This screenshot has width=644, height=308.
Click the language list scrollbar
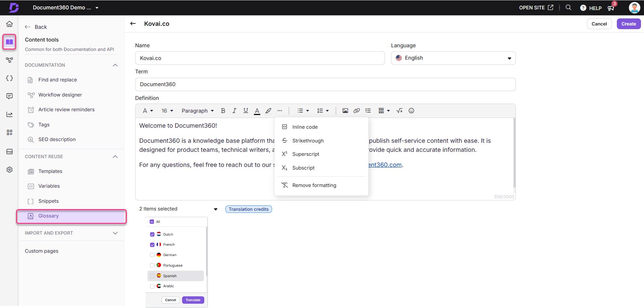207,251
